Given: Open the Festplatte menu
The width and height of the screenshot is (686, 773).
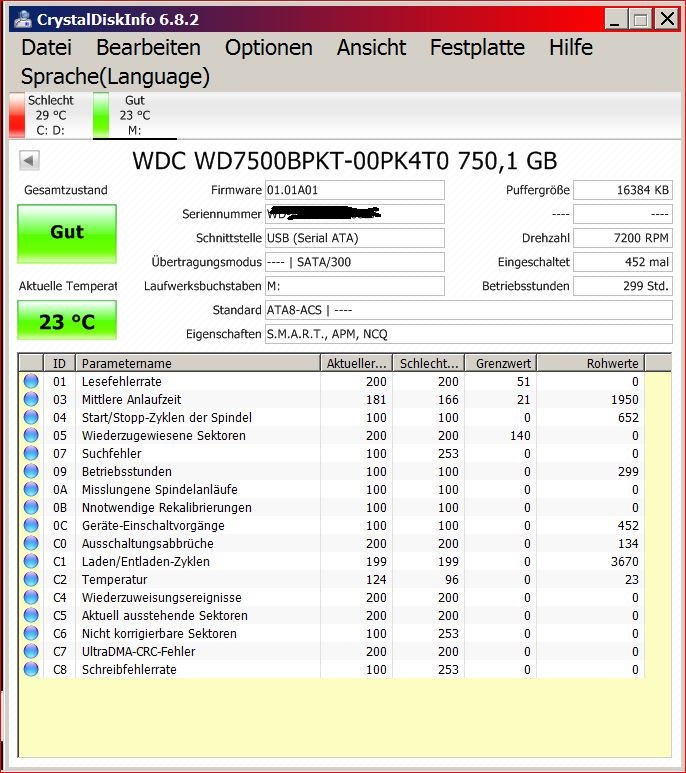Looking at the screenshot, I should (477, 47).
